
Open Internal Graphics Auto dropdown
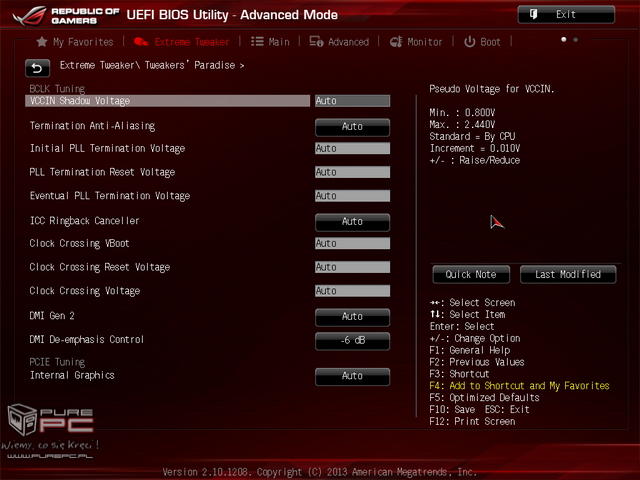click(x=352, y=376)
